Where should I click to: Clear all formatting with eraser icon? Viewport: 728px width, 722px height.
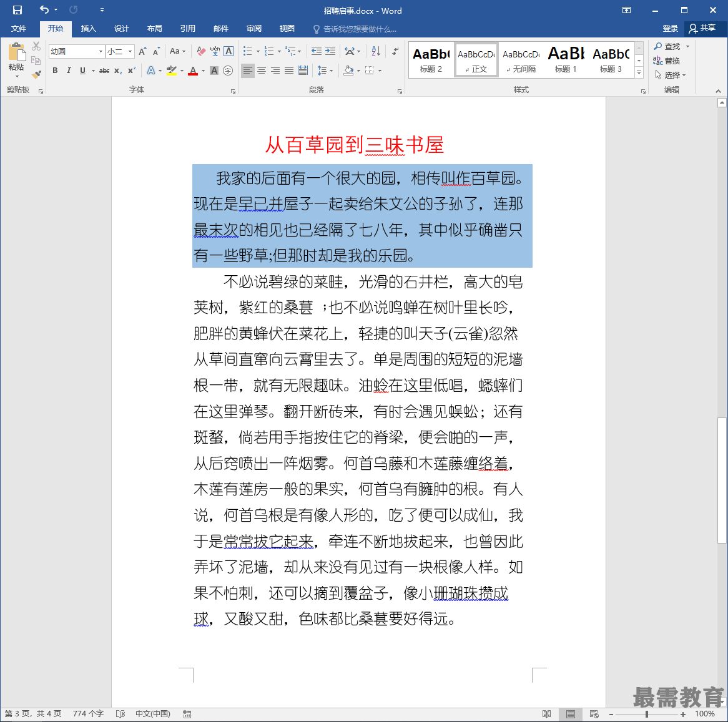(x=201, y=51)
